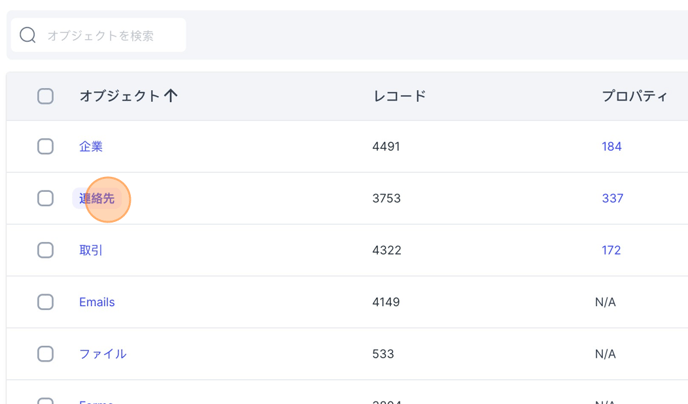Sort by the オブジェクト column header label
The height and width of the screenshot is (404, 688).
[119, 96]
